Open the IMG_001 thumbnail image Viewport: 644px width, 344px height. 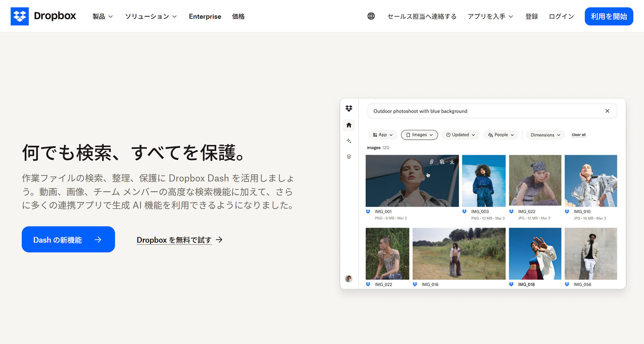(412, 181)
